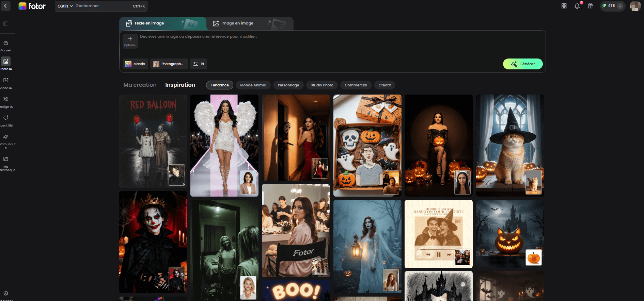Select the Tendance filter chip

tap(220, 85)
